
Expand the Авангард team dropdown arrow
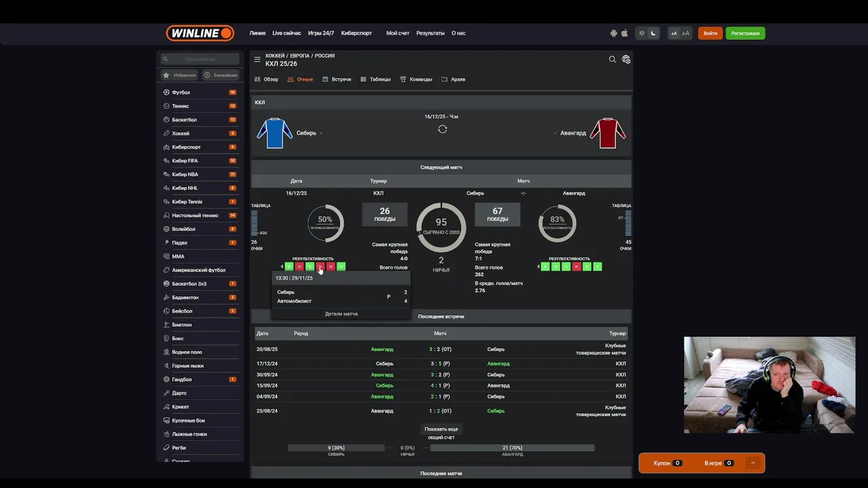click(555, 134)
